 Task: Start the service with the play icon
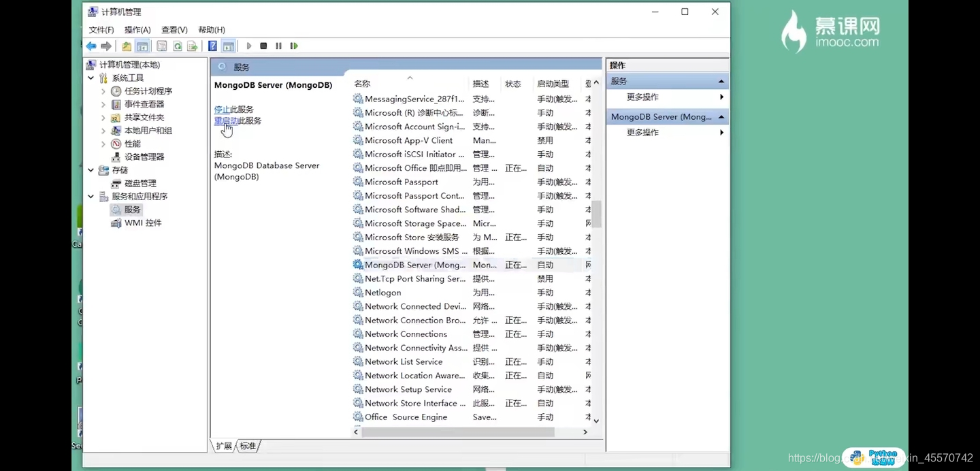point(248,46)
